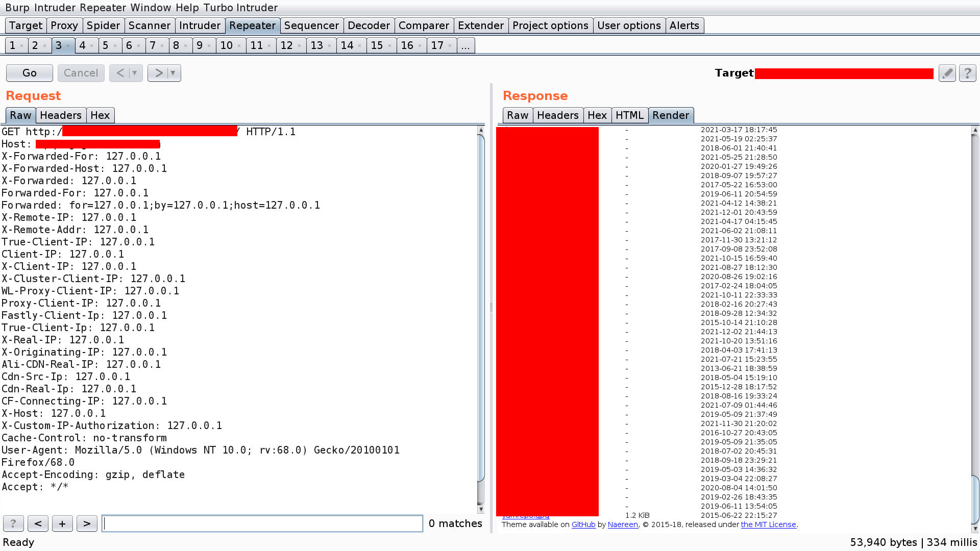The height and width of the screenshot is (551, 980).
Task: Select response HTML view tab
Action: coord(629,115)
